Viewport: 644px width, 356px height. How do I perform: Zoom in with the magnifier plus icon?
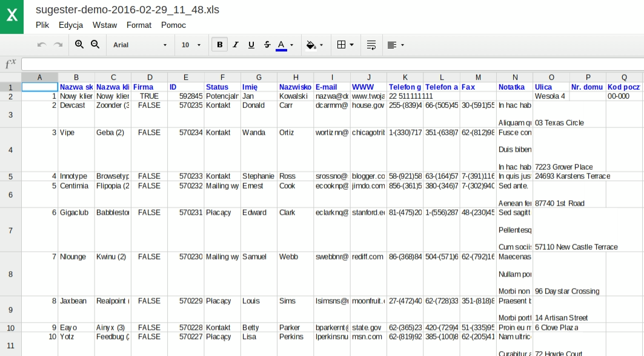point(79,45)
